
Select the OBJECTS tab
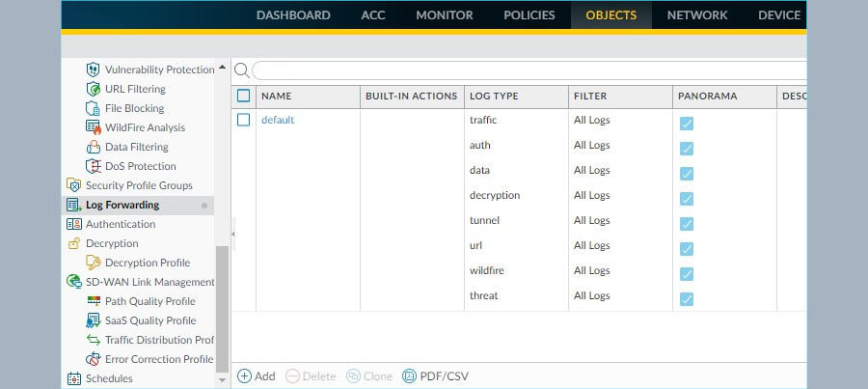coord(611,15)
